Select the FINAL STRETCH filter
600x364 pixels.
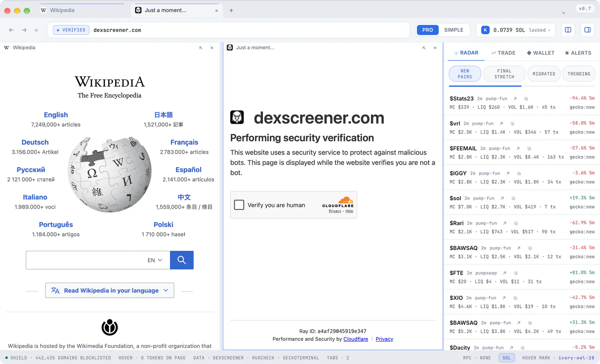click(x=504, y=74)
